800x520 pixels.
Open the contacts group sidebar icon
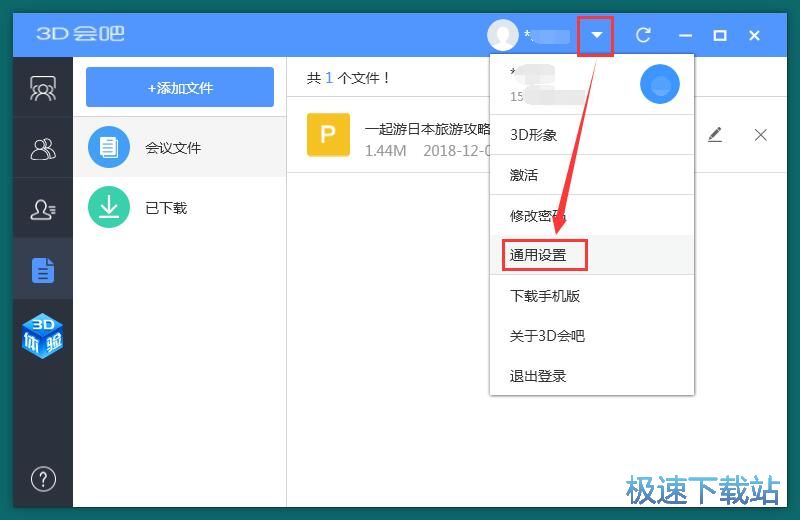tap(43, 149)
